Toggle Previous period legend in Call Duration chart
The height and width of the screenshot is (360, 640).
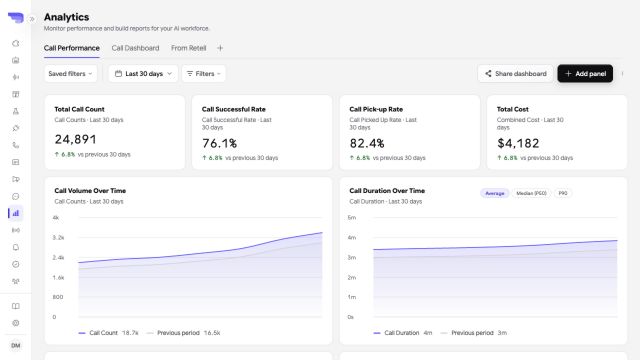pos(473,333)
